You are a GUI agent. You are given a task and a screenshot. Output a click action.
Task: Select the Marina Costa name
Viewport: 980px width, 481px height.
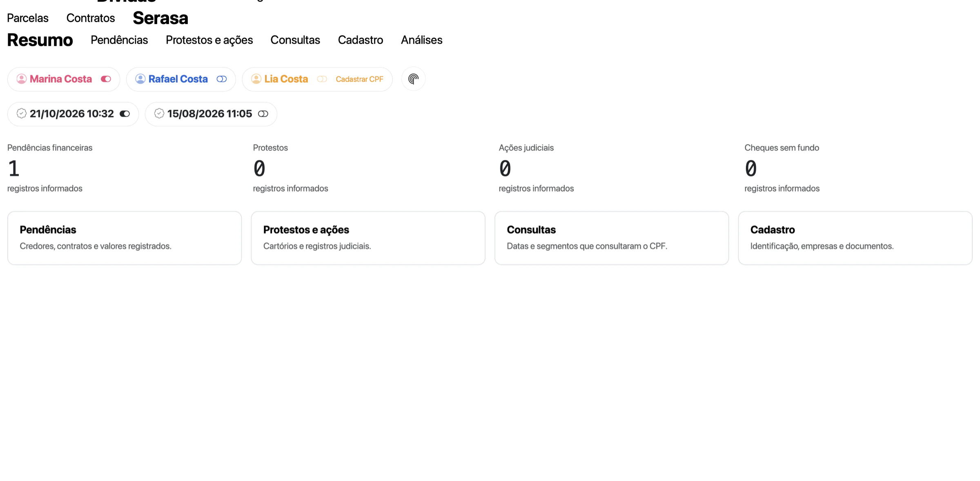click(x=61, y=79)
